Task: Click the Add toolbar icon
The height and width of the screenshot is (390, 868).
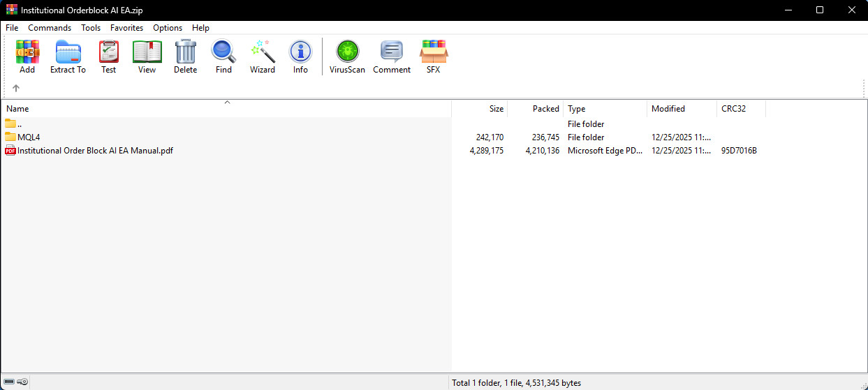Action: coord(27,52)
